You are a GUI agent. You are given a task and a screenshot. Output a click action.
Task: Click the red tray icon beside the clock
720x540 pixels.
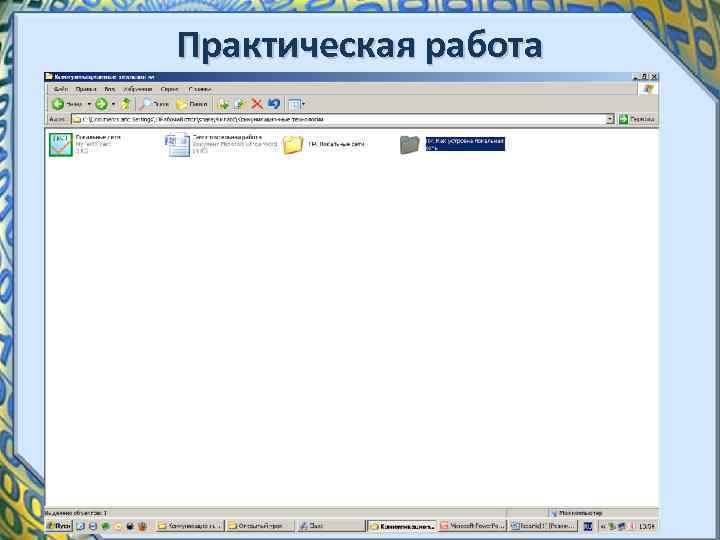(x=632, y=526)
